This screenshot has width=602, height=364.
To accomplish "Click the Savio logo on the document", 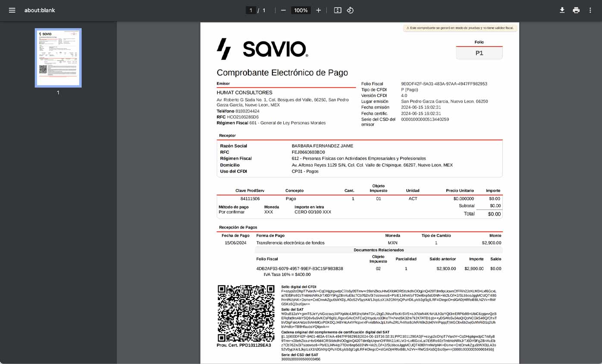I will tap(262, 49).
